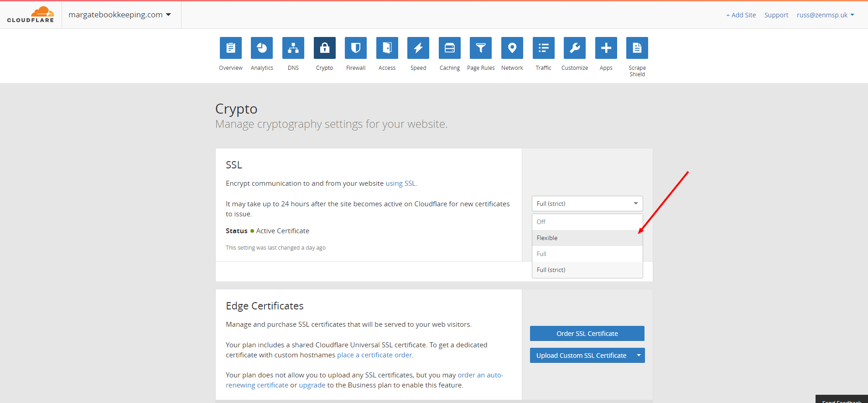The height and width of the screenshot is (403, 868).
Task: Choose the Off SSL option
Action: [x=587, y=222]
